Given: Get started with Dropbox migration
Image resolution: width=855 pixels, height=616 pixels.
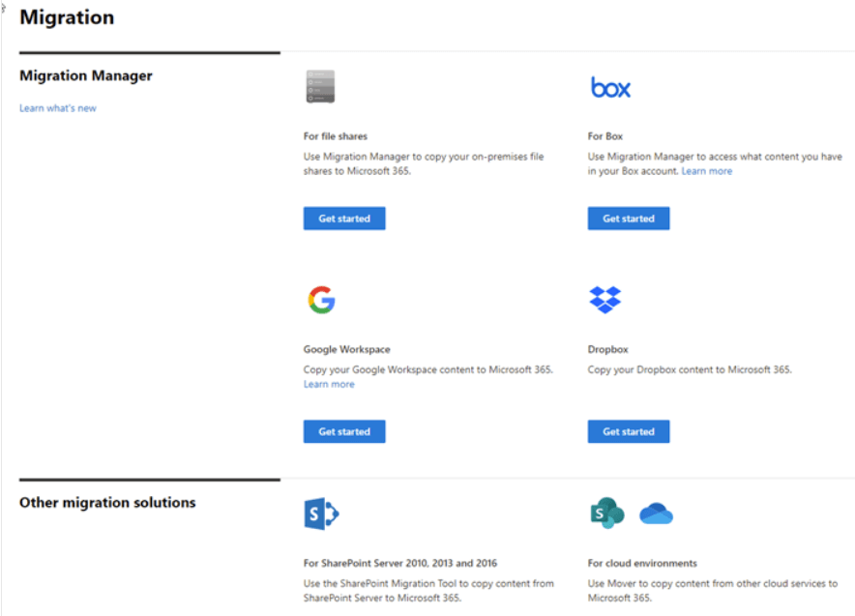Looking at the screenshot, I should [x=628, y=431].
